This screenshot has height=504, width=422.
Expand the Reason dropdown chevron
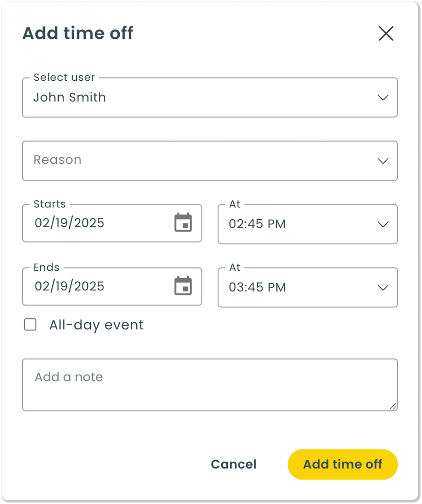[383, 161]
